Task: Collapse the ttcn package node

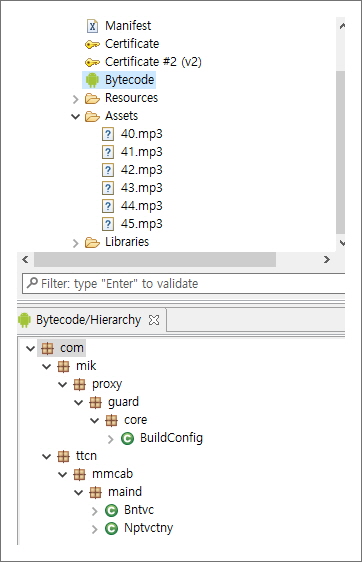Action: (47, 457)
